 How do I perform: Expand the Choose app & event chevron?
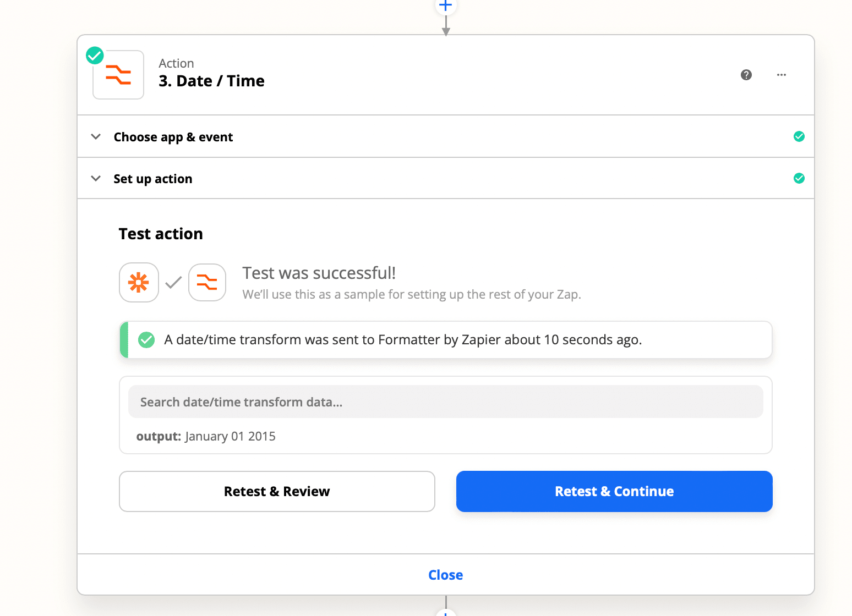(x=96, y=136)
